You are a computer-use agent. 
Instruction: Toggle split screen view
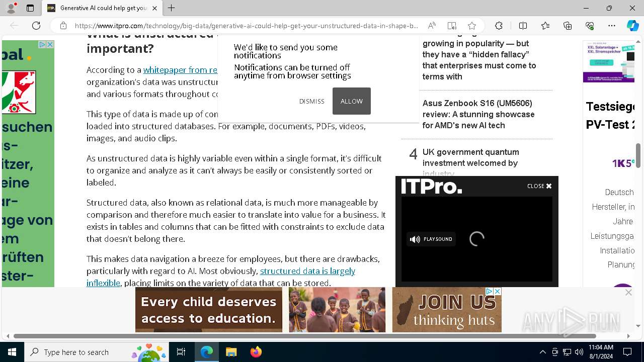[x=523, y=26]
